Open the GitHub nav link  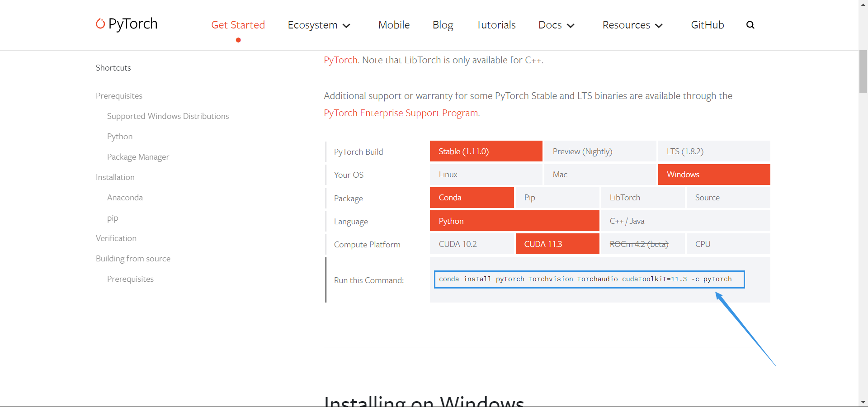point(708,25)
